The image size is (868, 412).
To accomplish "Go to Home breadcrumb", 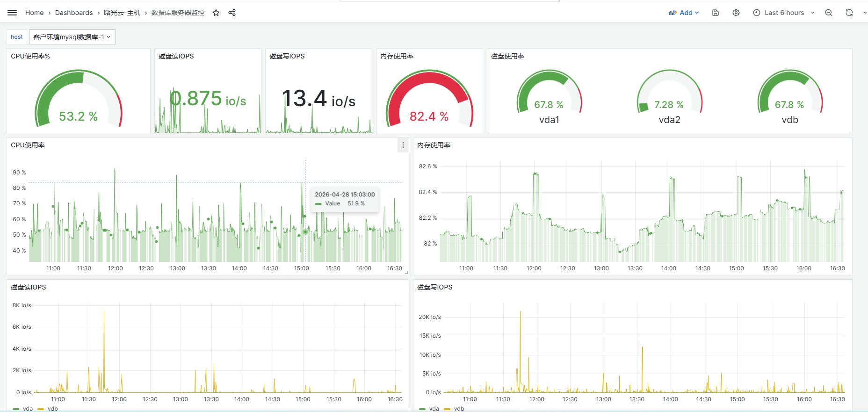I will tap(34, 13).
